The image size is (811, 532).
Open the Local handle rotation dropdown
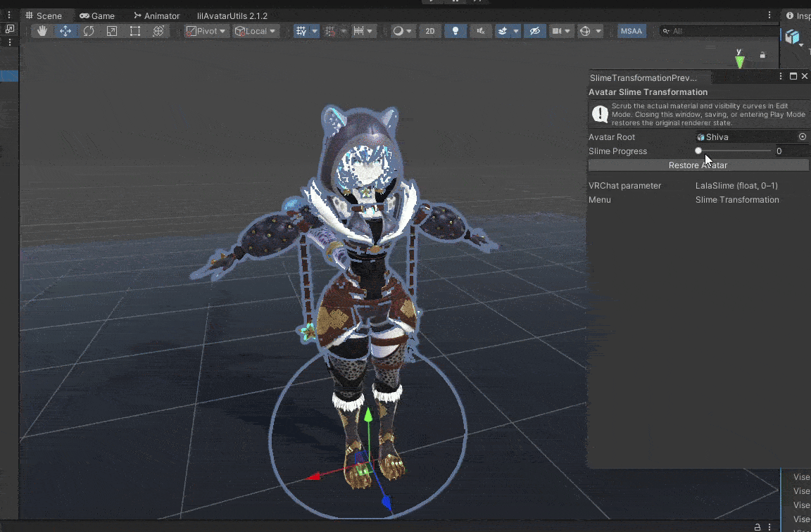tap(256, 31)
